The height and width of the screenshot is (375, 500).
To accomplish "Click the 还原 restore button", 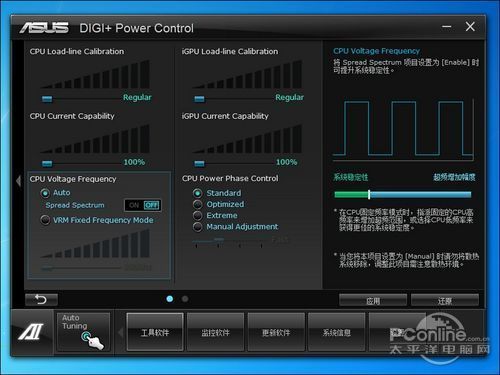I will (445, 300).
